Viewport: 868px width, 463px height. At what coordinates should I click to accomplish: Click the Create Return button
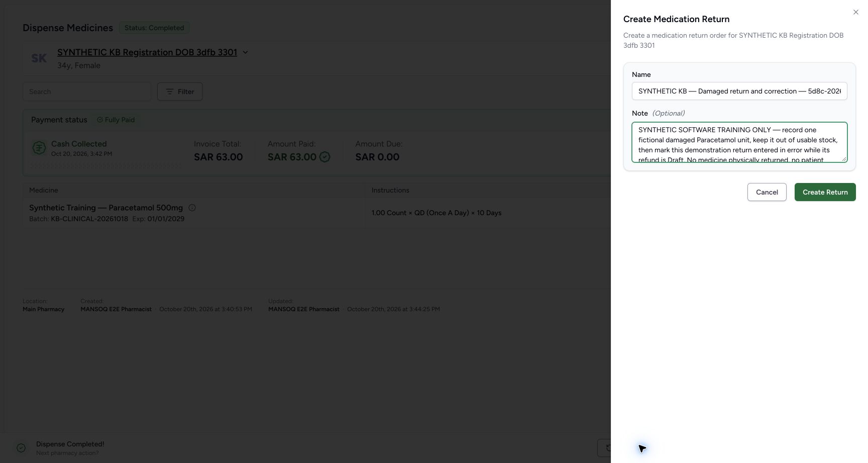[x=825, y=192]
